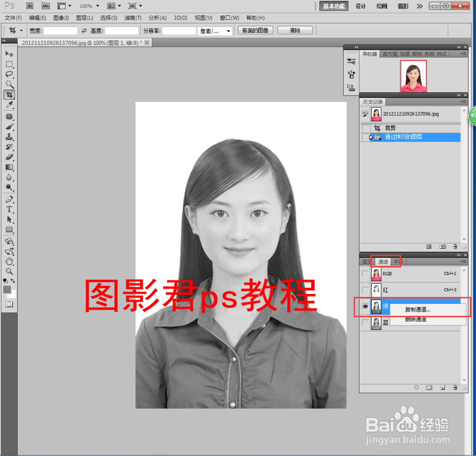Select the Brush tool
This screenshot has width=476, height=456.
pyautogui.click(x=9, y=126)
